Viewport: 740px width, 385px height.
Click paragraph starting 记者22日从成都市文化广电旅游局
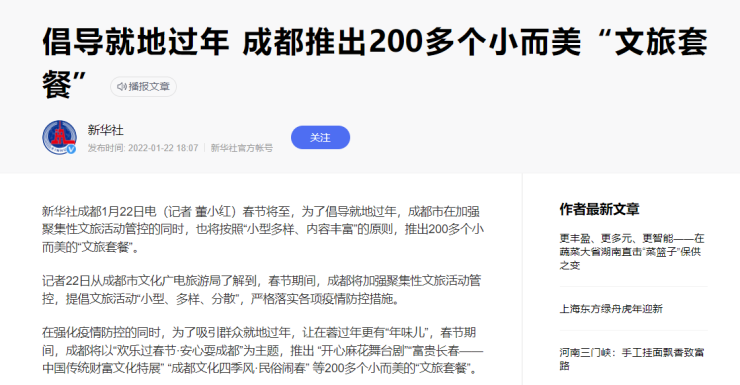[261, 290]
